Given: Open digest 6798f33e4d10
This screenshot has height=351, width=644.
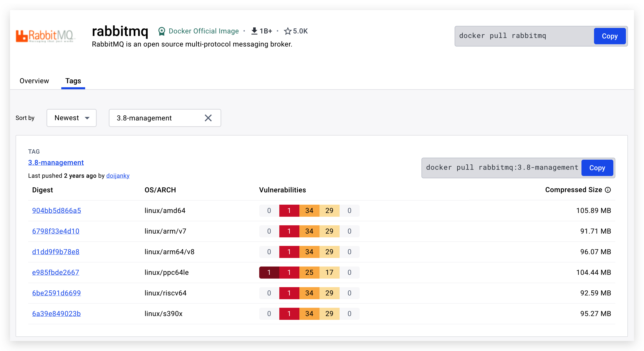Looking at the screenshot, I should point(56,231).
